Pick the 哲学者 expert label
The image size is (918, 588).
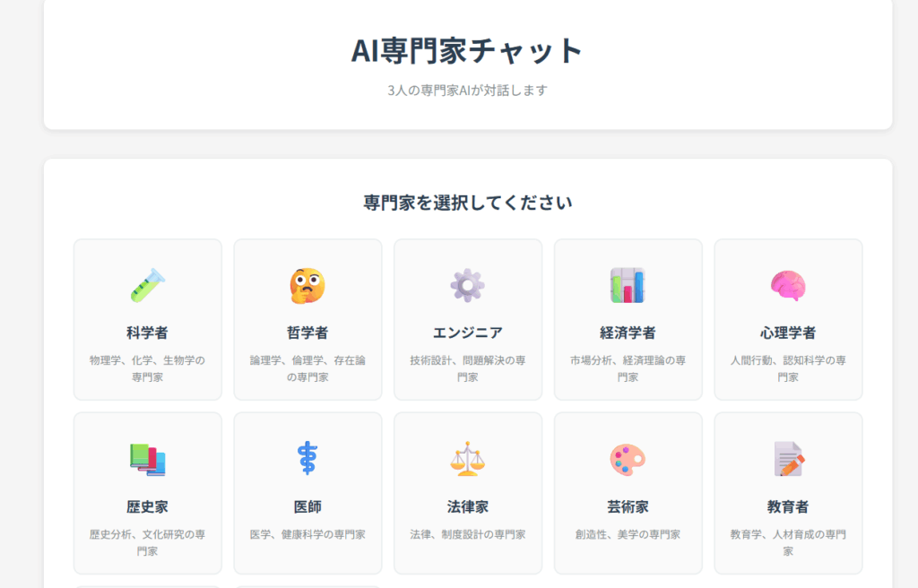tap(307, 333)
